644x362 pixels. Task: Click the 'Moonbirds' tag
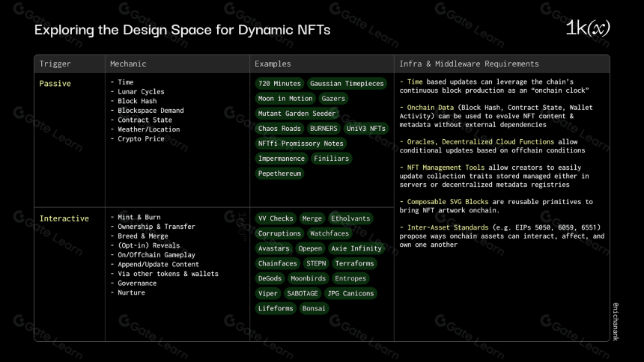[x=308, y=278]
